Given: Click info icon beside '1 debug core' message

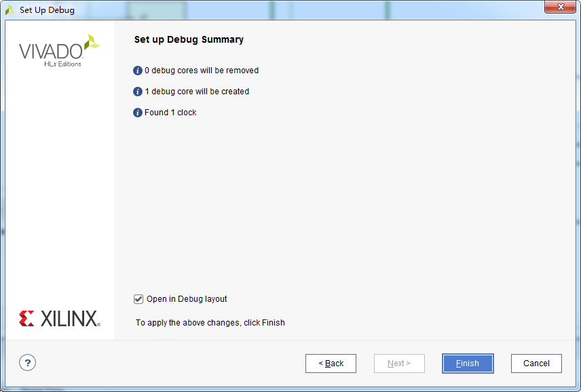Looking at the screenshot, I should [x=138, y=92].
